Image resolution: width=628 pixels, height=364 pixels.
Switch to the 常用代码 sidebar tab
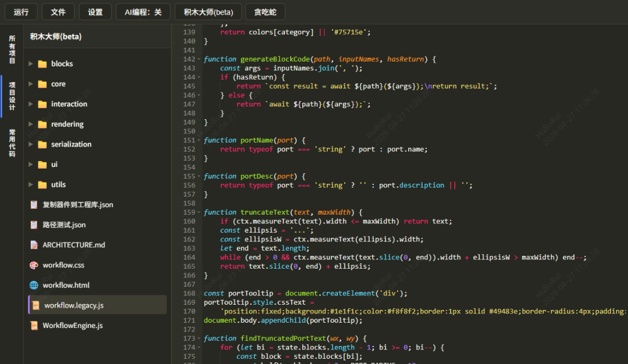[x=12, y=143]
